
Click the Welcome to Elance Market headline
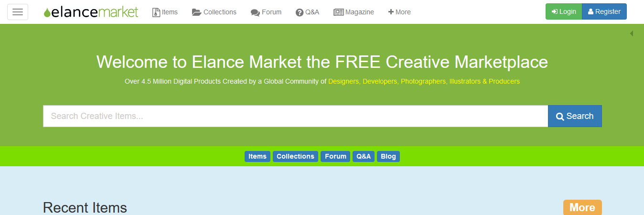click(322, 62)
